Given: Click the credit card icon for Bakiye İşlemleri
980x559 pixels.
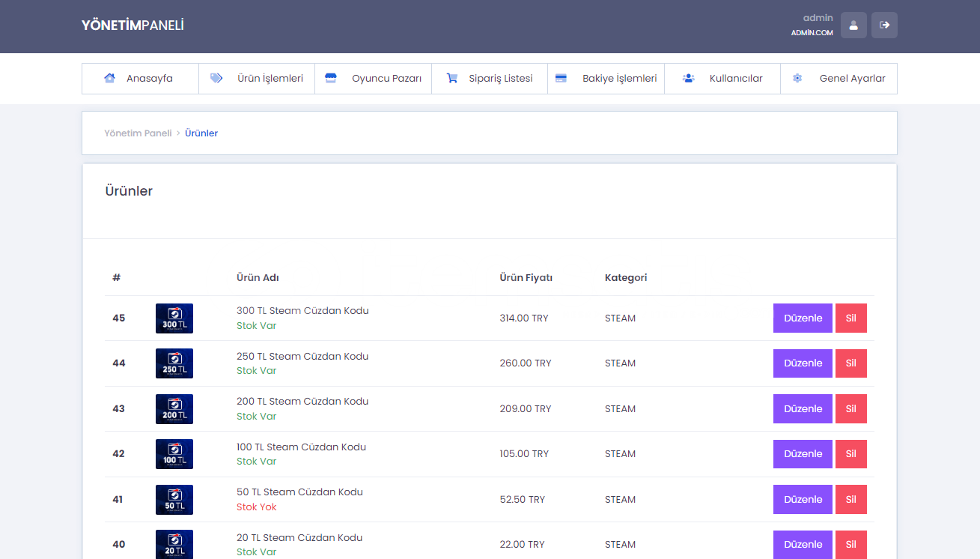Looking at the screenshot, I should [561, 78].
